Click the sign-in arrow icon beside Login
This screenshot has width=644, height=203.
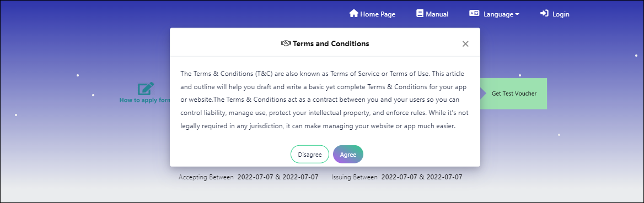click(x=544, y=14)
